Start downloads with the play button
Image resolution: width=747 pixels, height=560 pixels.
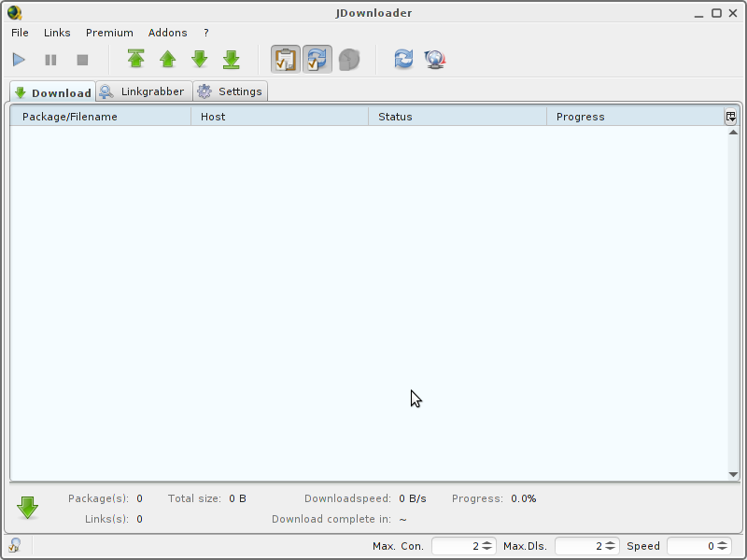[x=19, y=60]
